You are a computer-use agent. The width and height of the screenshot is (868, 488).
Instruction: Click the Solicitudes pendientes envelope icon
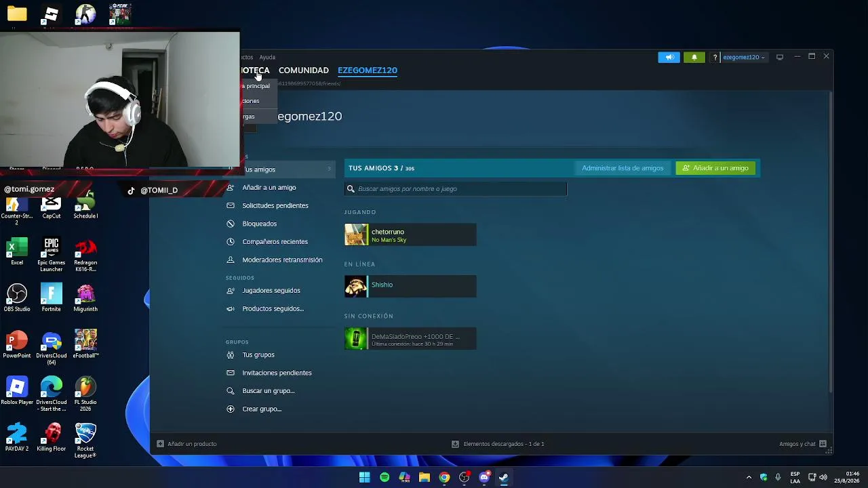(x=231, y=205)
